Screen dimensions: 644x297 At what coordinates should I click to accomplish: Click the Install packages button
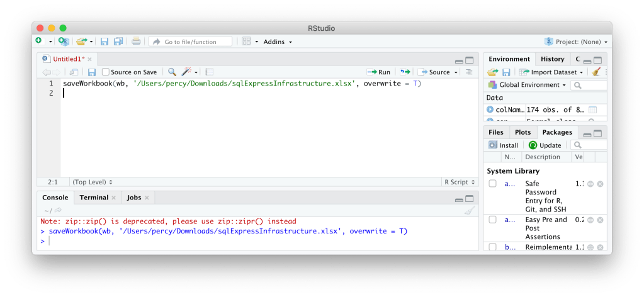(x=504, y=145)
